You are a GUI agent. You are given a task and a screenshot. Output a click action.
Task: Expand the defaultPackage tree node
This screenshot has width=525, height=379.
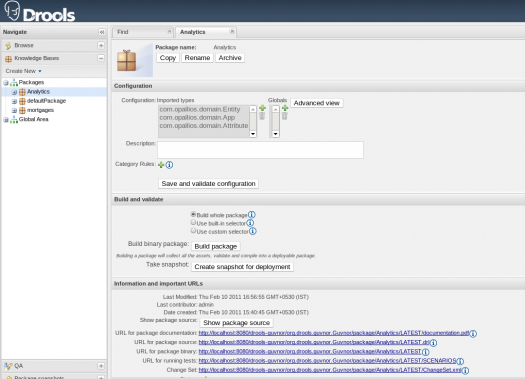[14, 101]
